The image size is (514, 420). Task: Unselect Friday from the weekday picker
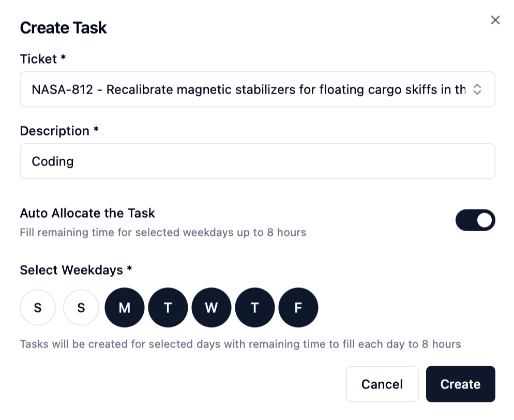298,307
